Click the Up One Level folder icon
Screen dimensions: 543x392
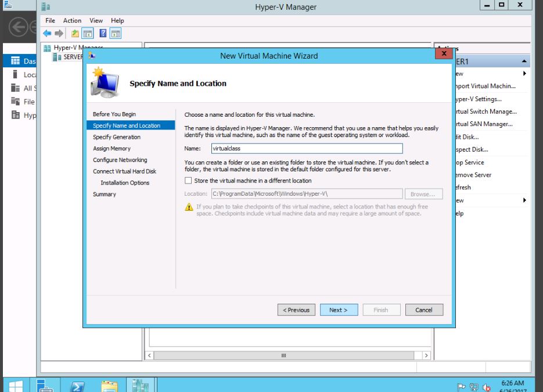point(75,34)
